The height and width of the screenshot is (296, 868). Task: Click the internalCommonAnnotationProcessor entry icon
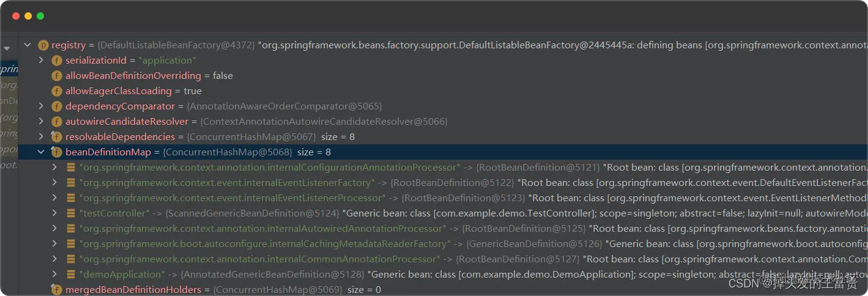pos(71,259)
